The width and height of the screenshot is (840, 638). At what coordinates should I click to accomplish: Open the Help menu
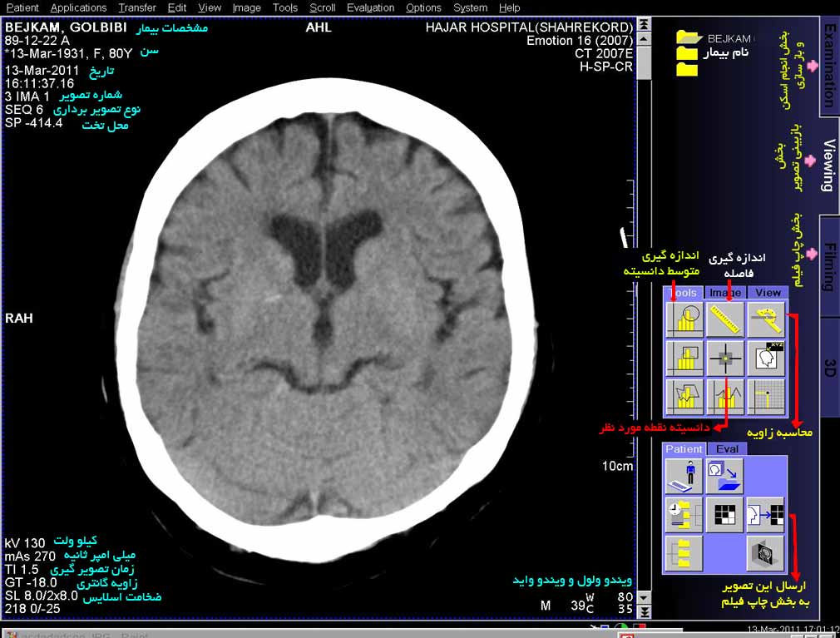coord(510,7)
